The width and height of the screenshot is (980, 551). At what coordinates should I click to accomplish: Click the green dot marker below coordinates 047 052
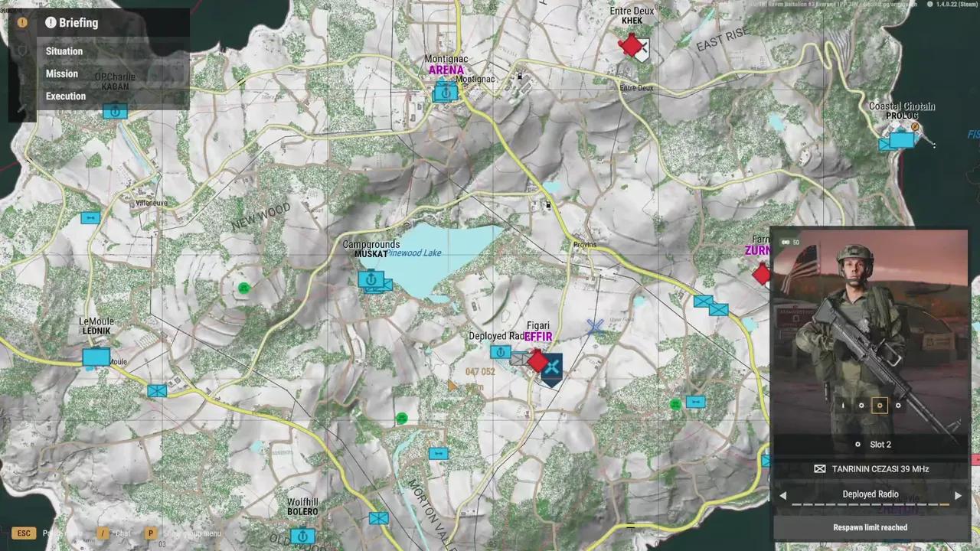click(402, 418)
